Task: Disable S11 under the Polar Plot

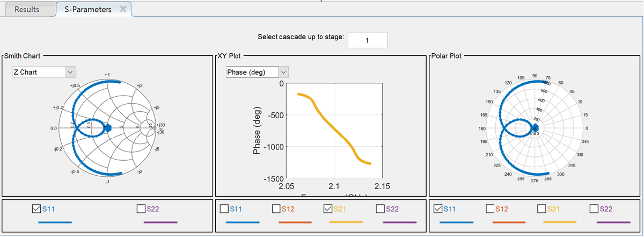Action: pos(437,209)
